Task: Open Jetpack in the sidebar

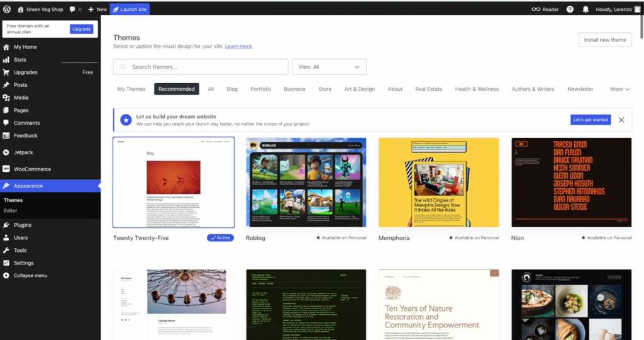Action: click(25, 152)
